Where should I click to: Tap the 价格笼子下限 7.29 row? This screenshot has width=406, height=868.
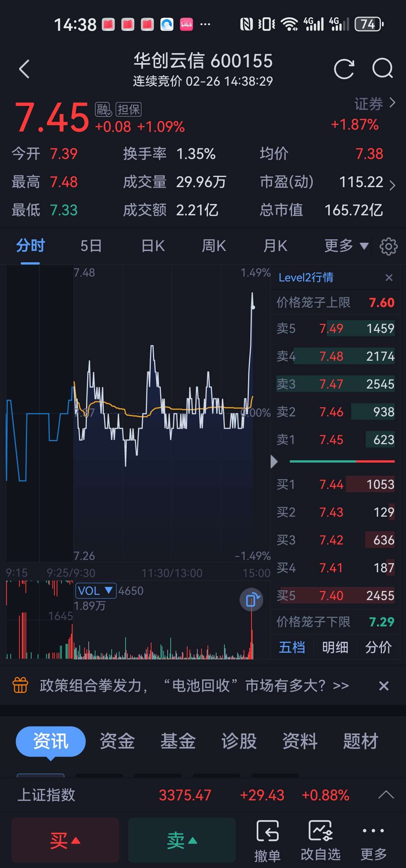[x=335, y=622]
